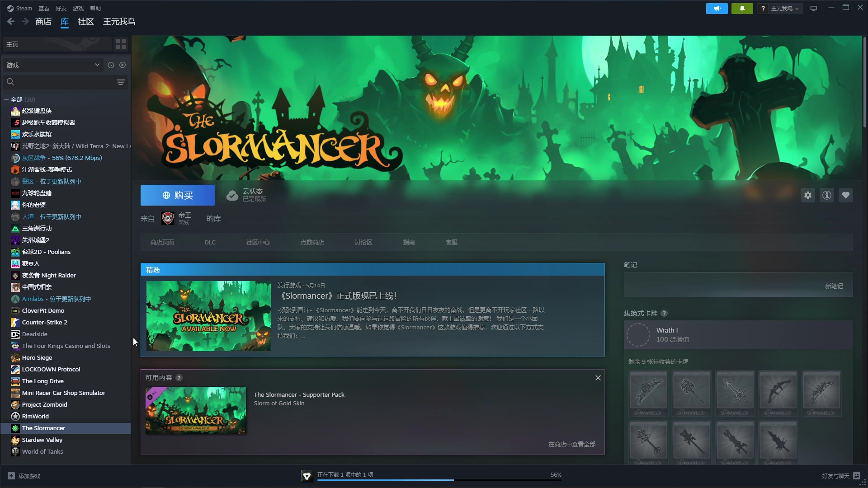Open the friends and chat icon
This screenshot has height=488, width=868.
tap(857, 476)
